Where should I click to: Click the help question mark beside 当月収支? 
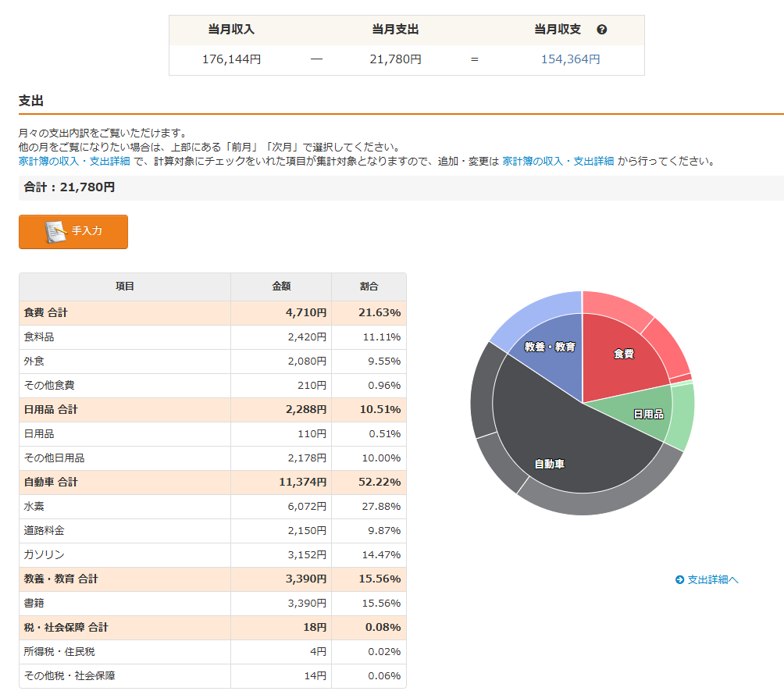click(601, 30)
